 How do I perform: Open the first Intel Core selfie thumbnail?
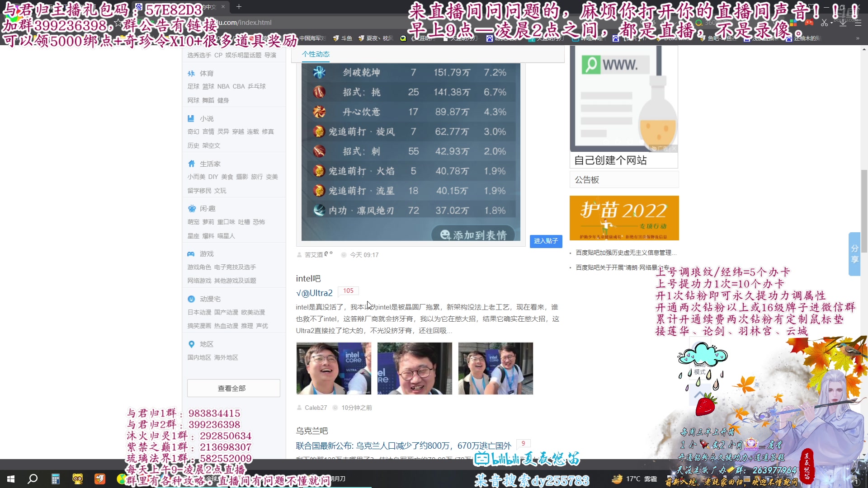click(334, 368)
